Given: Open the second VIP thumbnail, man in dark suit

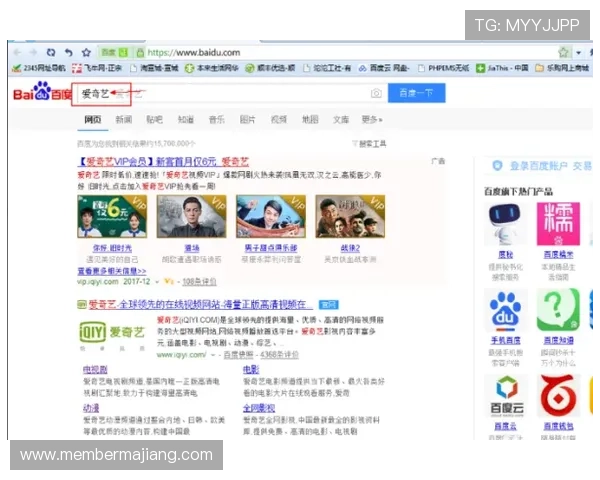Looking at the screenshot, I should pos(191,217).
